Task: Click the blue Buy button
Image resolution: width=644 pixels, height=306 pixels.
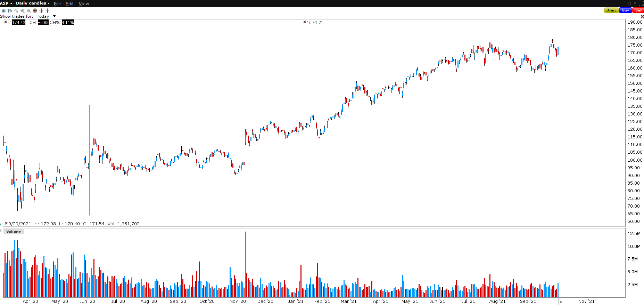Action: point(625,10)
